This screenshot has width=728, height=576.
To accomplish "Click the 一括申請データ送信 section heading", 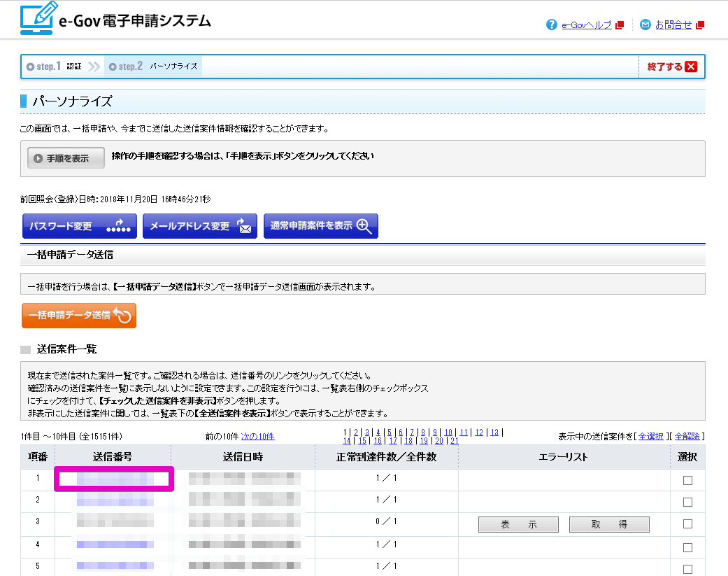I will [70, 255].
